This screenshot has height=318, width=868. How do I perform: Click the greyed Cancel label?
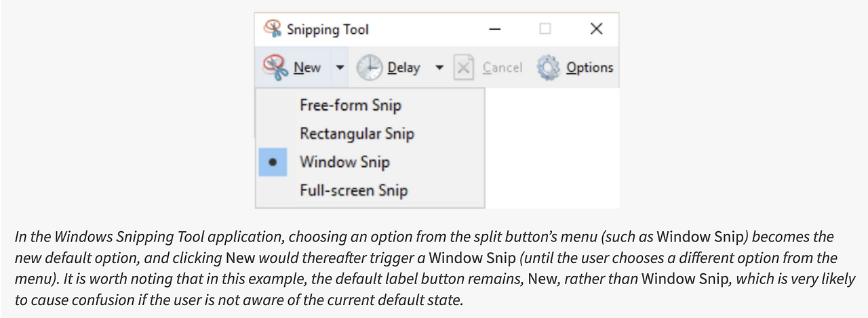(x=502, y=67)
